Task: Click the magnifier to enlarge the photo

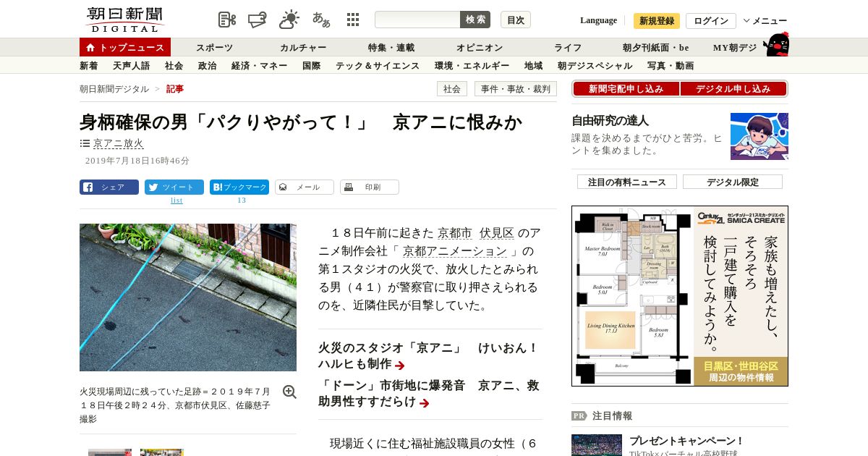Action: (x=289, y=392)
